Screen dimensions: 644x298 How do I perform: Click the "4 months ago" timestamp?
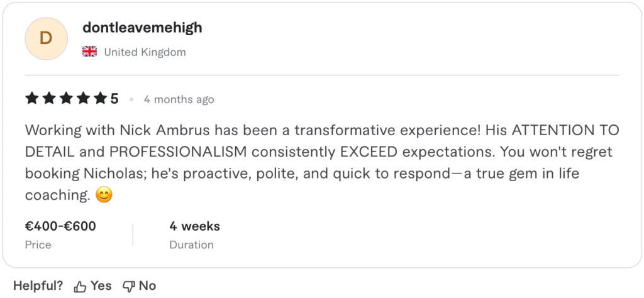click(x=179, y=99)
